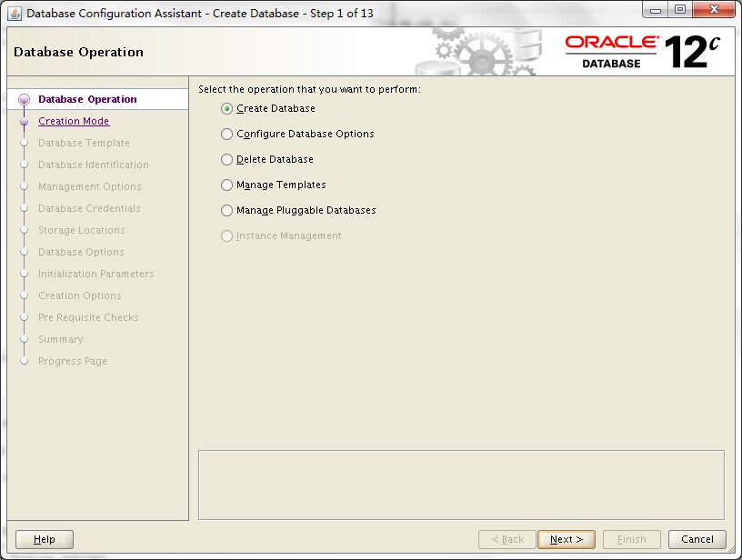Click the greyed-out Back button
742x560 pixels.
tap(507, 539)
